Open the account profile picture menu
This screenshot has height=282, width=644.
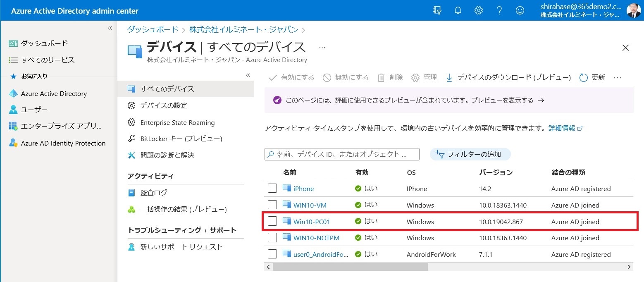point(634,10)
